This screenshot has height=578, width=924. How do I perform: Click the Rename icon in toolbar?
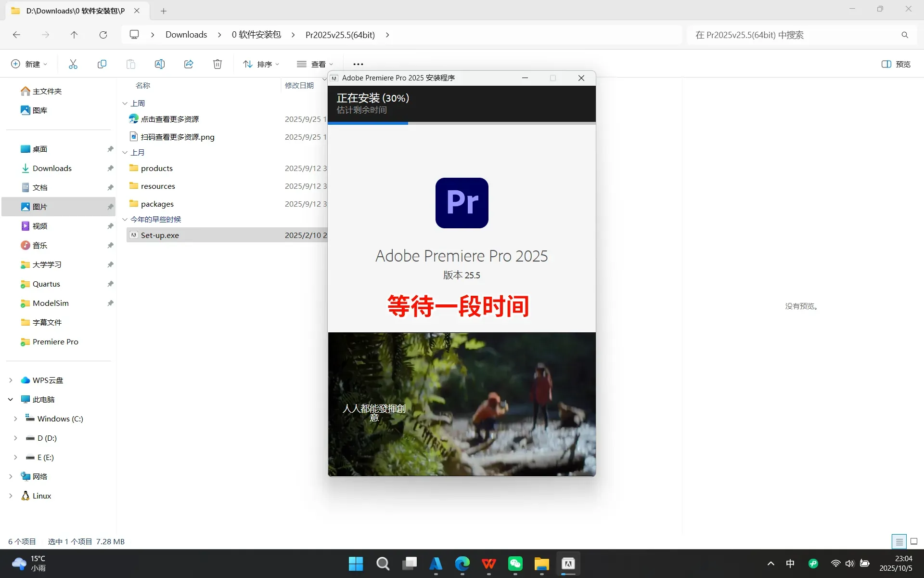coord(160,64)
